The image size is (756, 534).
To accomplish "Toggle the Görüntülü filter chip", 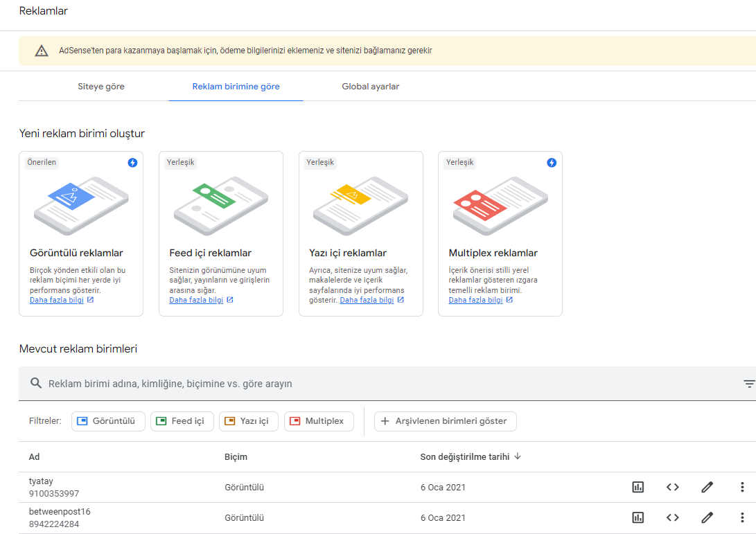I will click(x=108, y=421).
